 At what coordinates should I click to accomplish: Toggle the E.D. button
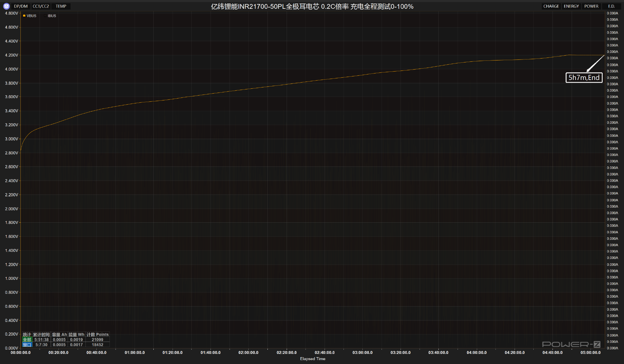pos(611,6)
